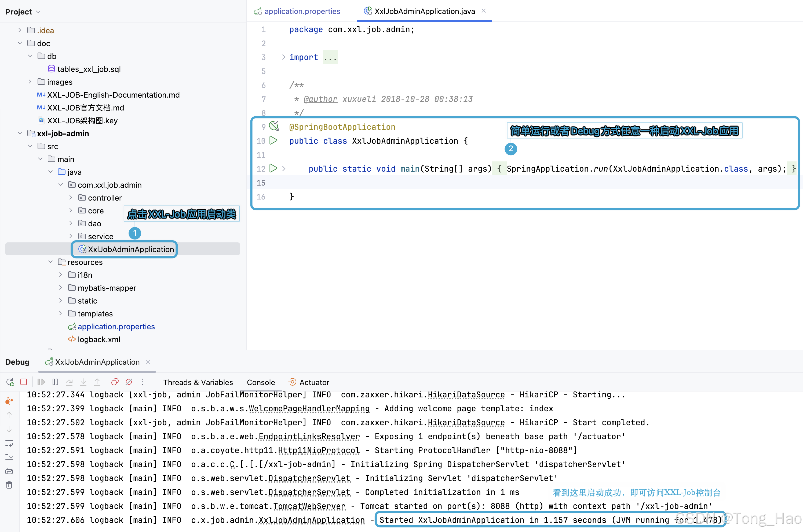803x532 pixels.
Task: Clear console with trash icon
Action: coord(9,485)
